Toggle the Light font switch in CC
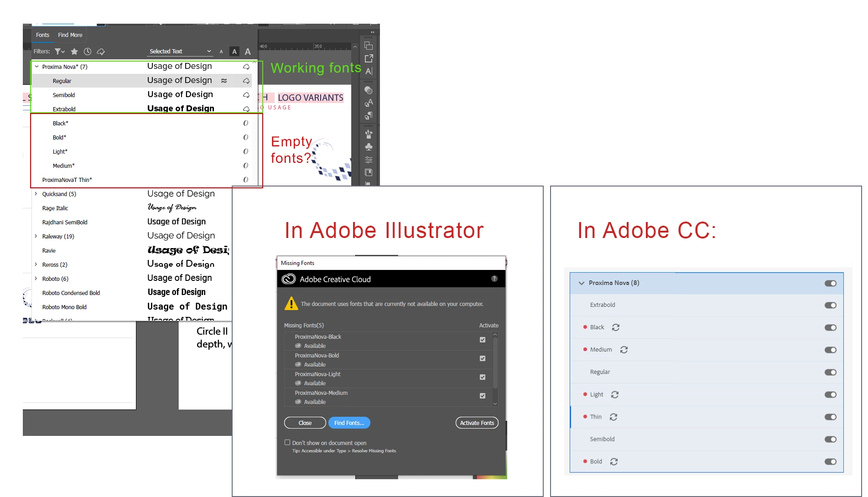Viewport: 868px width, 497px height. click(x=830, y=394)
